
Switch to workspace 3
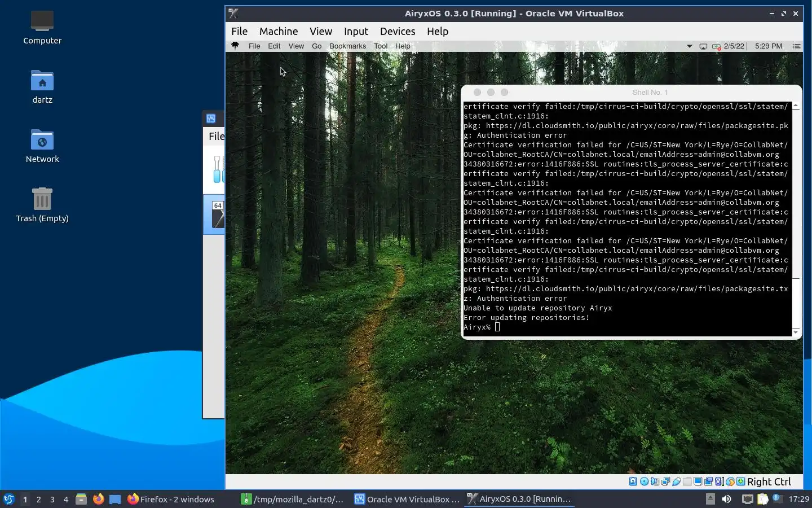coord(52,499)
